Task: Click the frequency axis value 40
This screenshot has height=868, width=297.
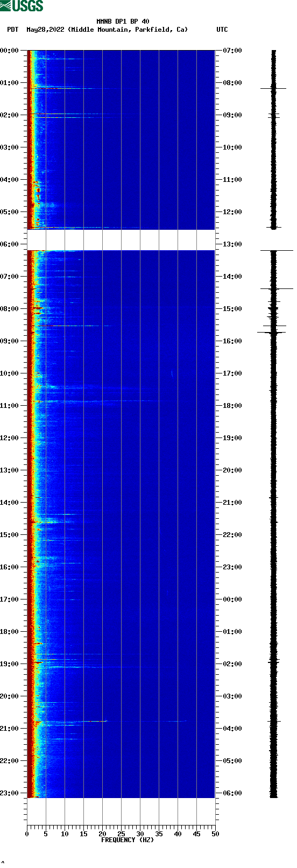Action: 178,834
